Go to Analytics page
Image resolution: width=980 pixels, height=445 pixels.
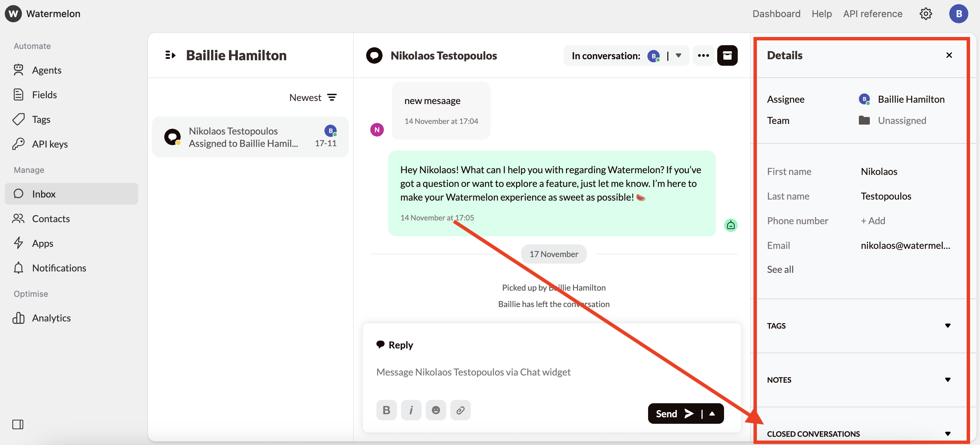pyautogui.click(x=51, y=318)
